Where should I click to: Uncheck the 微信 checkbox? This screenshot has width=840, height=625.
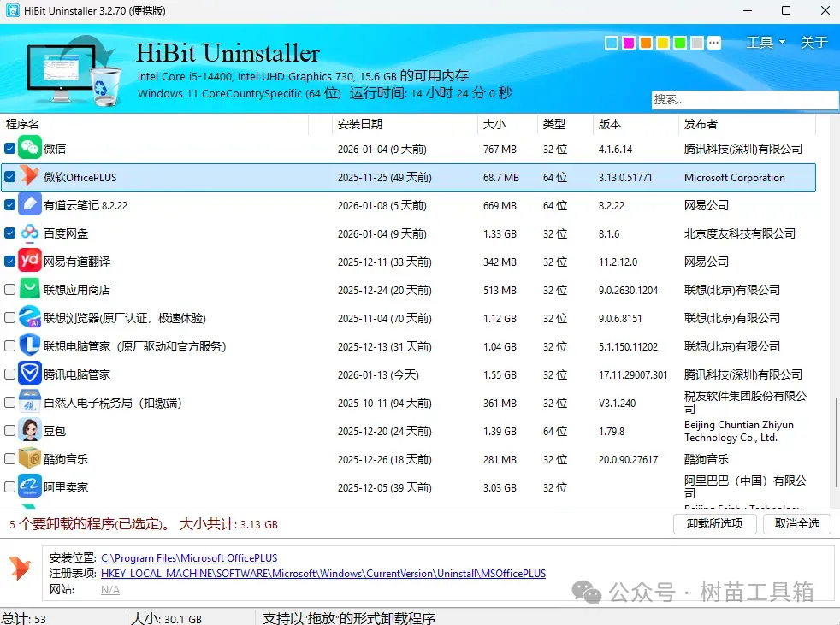point(9,149)
